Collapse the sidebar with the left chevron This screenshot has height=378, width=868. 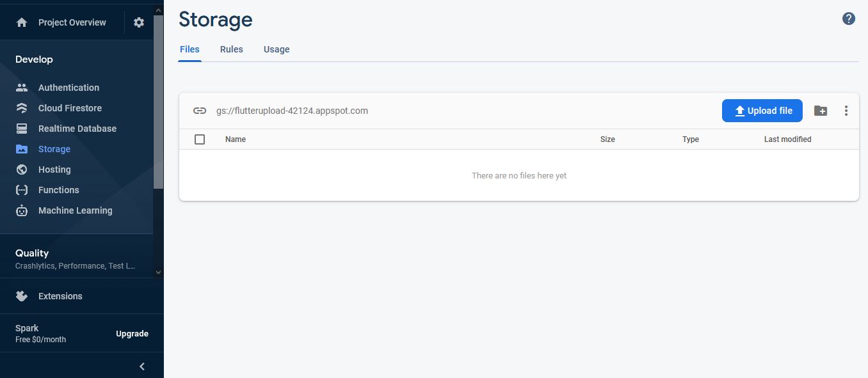[142, 366]
